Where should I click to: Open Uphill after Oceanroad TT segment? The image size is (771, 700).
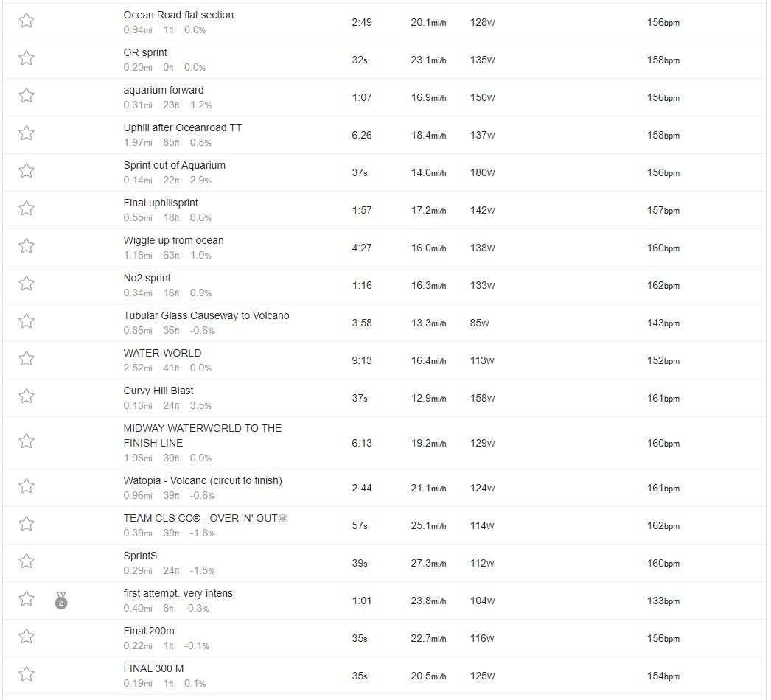(182, 127)
